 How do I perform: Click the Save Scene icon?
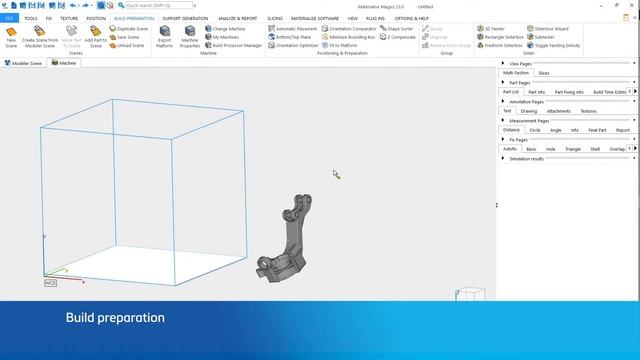pos(113,37)
